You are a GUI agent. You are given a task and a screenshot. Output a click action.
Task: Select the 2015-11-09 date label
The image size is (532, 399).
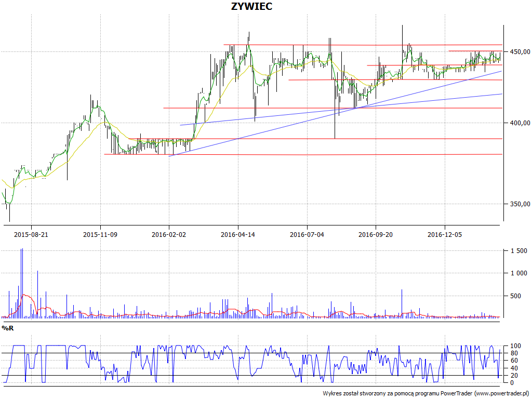[x=100, y=234]
